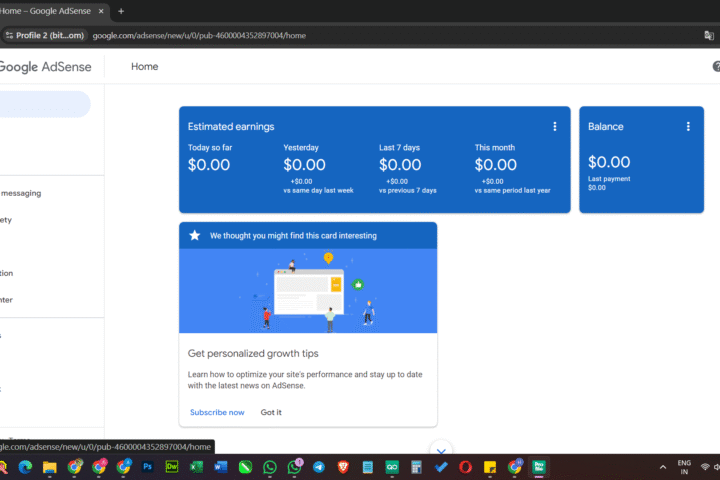Click the Home page title text
Image resolution: width=720 pixels, height=480 pixels.
click(x=145, y=67)
